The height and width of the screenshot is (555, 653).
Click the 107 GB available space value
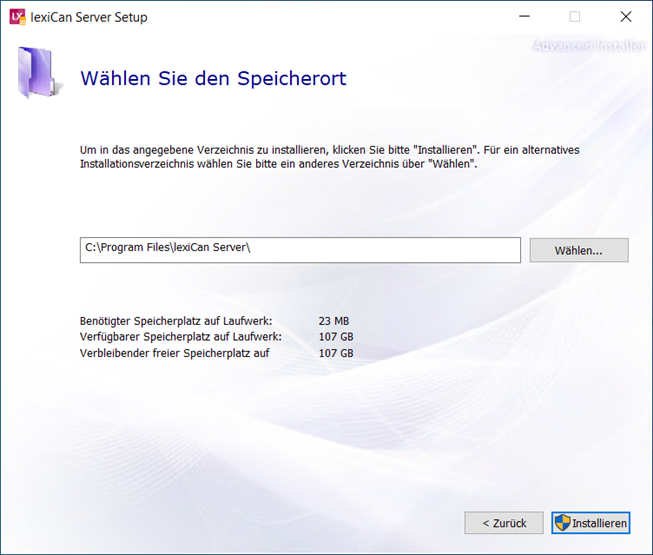335,337
